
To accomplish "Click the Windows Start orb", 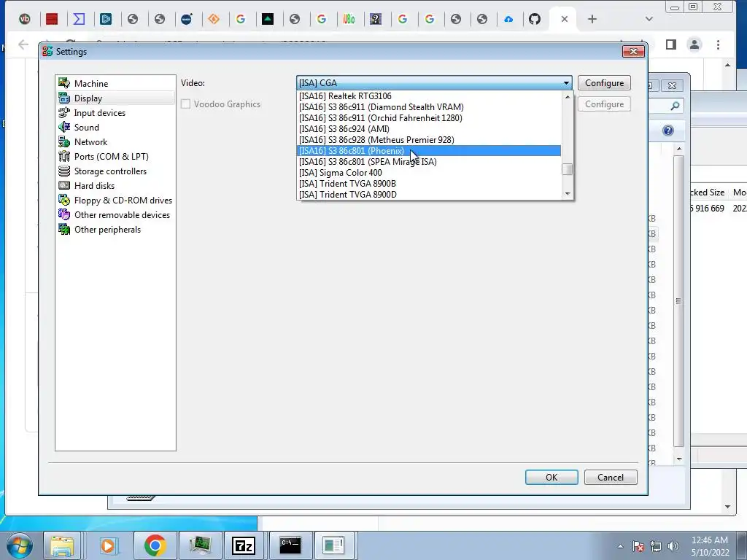I will point(19,545).
